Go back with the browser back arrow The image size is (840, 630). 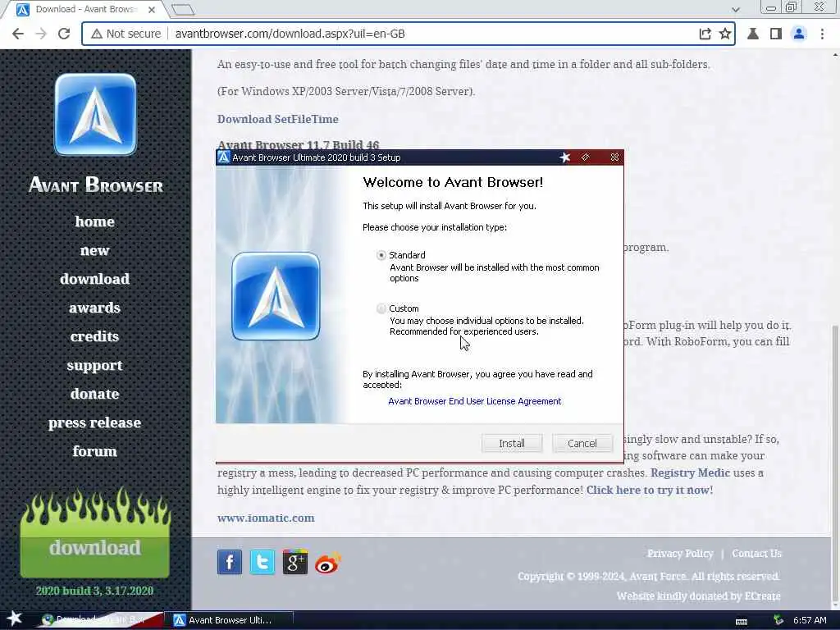click(x=18, y=34)
